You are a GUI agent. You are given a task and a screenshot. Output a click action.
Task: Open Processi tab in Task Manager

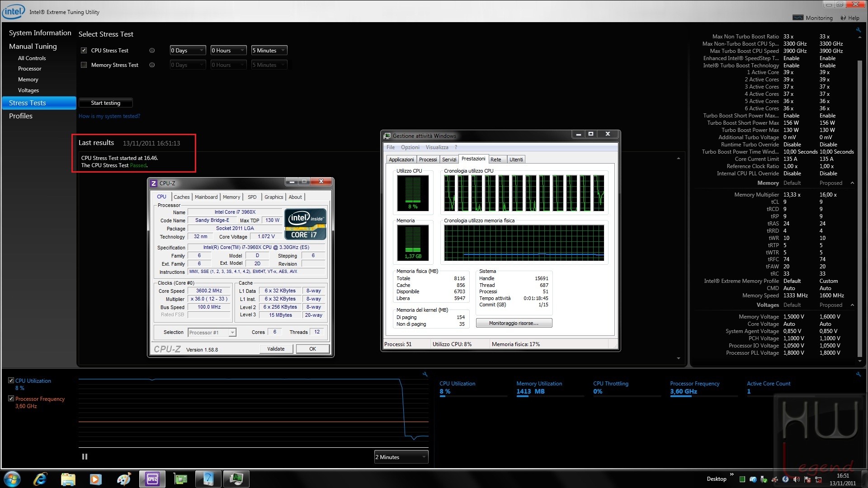pyautogui.click(x=428, y=160)
